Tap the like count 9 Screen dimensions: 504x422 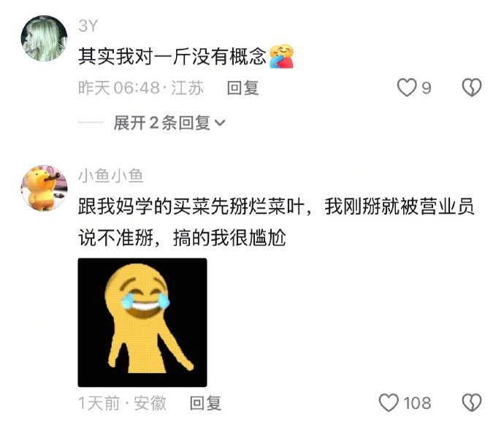[427, 88]
